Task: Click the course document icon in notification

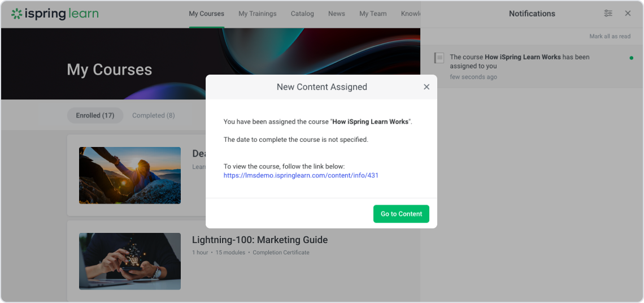Action: coord(439,58)
